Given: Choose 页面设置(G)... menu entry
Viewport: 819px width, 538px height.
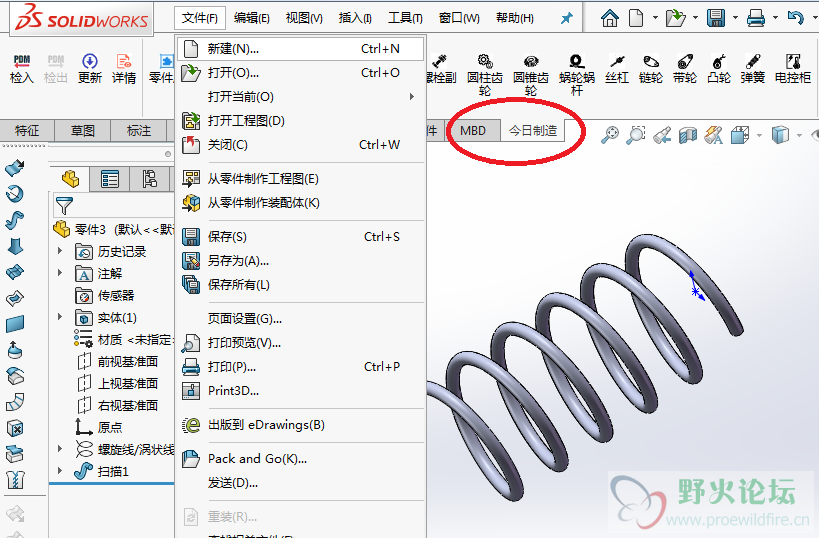Looking at the screenshot, I should click(x=300, y=319).
